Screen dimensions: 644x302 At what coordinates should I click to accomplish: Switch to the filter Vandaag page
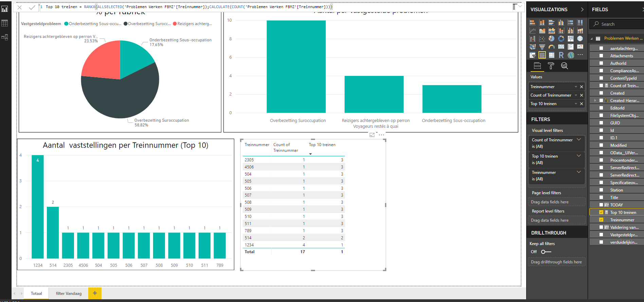click(x=69, y=294)
